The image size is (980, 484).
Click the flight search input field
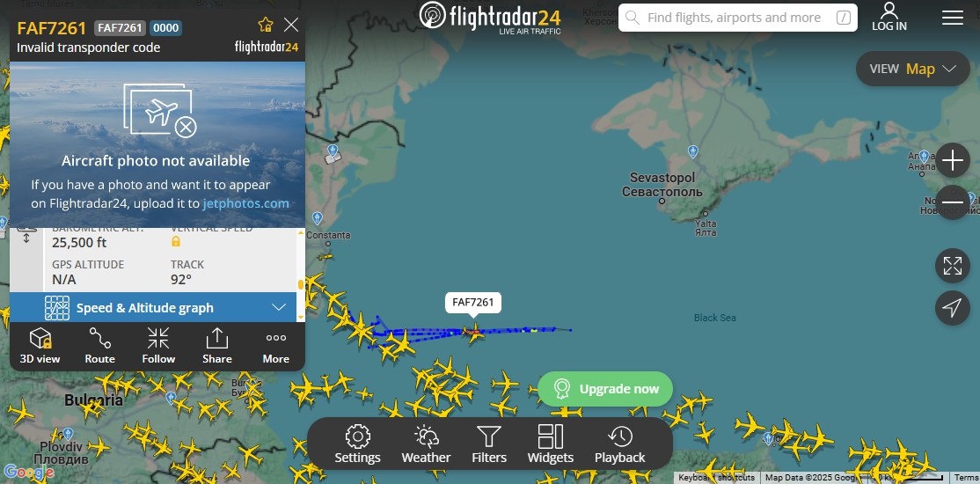pyautogui.click(x=738, y=18)
